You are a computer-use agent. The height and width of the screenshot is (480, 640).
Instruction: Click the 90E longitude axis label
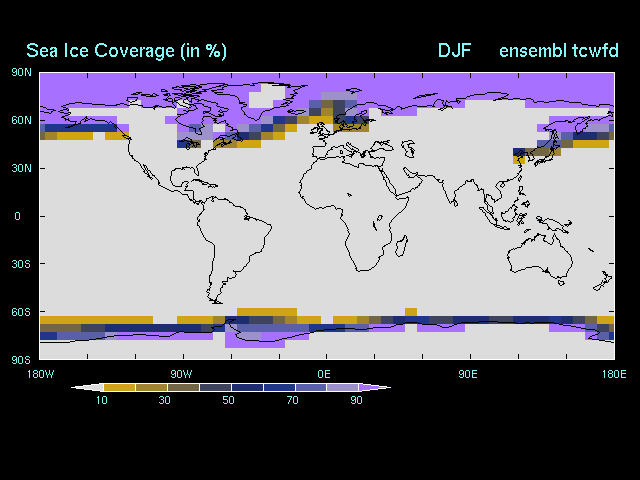click(x=468, y=374)
